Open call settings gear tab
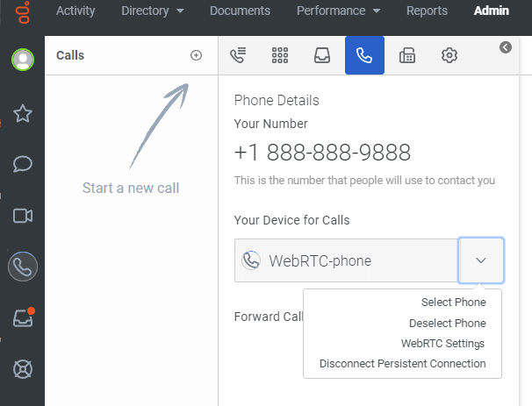The height and width of the screenshot is (406, 532). [x=449, y=55]
